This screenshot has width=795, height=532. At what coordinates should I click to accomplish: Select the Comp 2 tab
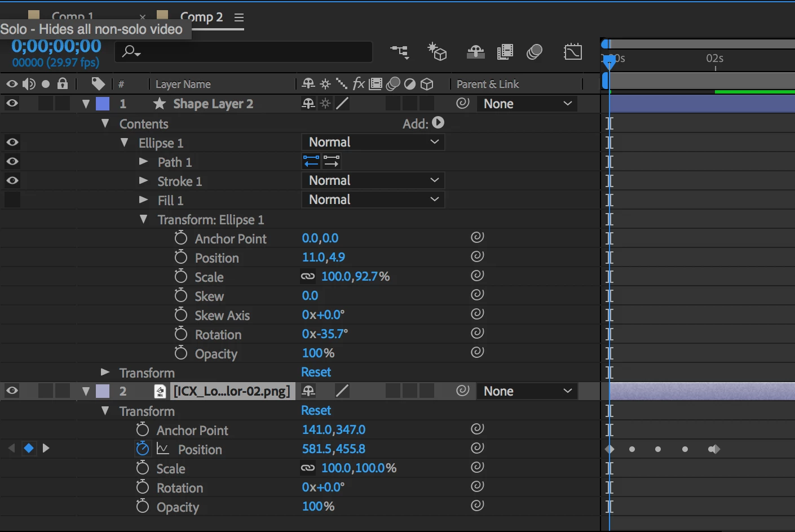pyautogui.click(x=201, y=17)
